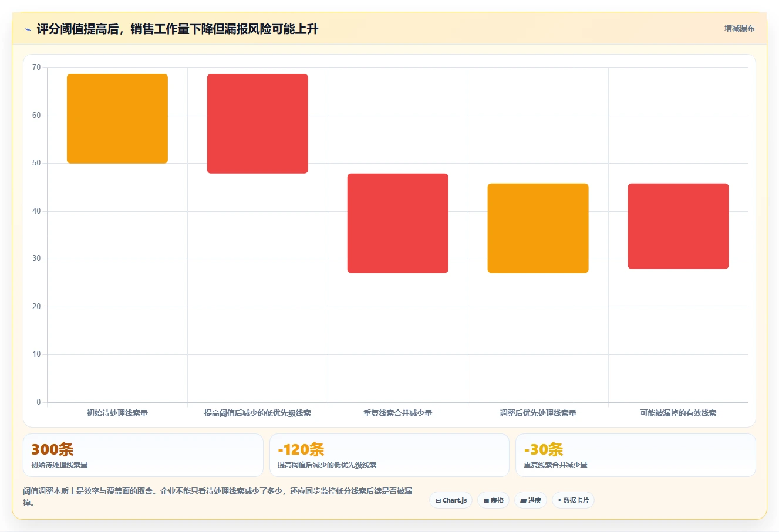Click y-axis tick label 30

coord(36,259)
